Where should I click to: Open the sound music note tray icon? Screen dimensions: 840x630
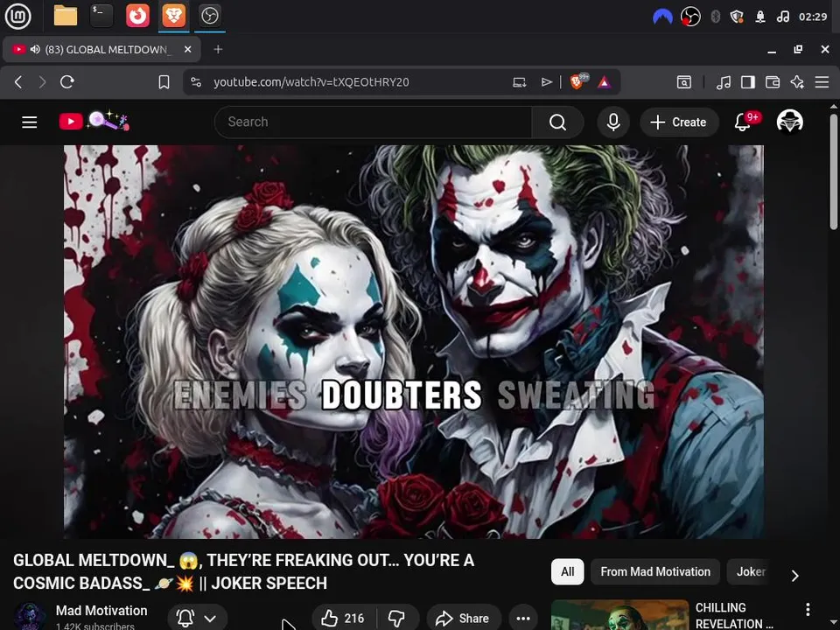pos(782,17)
